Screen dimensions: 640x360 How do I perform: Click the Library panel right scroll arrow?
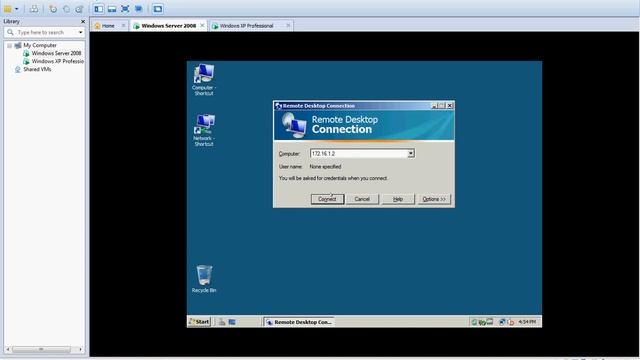80,349
